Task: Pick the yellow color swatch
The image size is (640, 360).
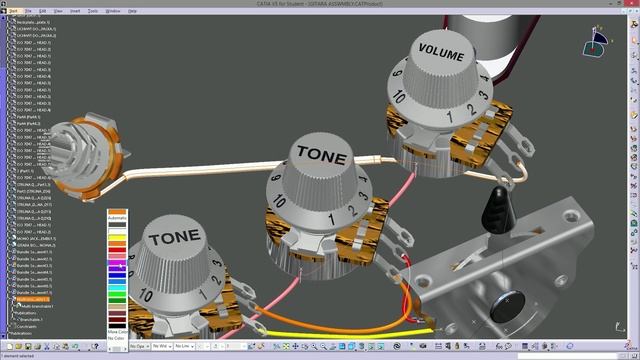Action: [x=117, y=238]
